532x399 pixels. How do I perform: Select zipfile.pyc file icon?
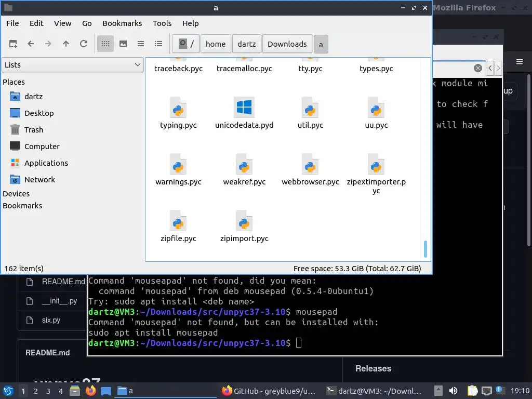pyautogui.click(x=178, y=221)
